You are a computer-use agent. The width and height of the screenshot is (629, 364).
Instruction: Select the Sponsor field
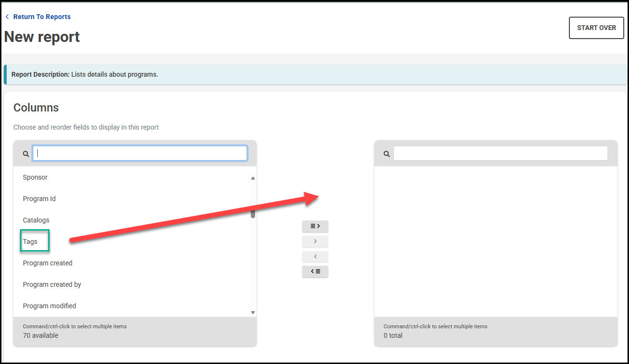pyautogui.click(x=35, y=177)
